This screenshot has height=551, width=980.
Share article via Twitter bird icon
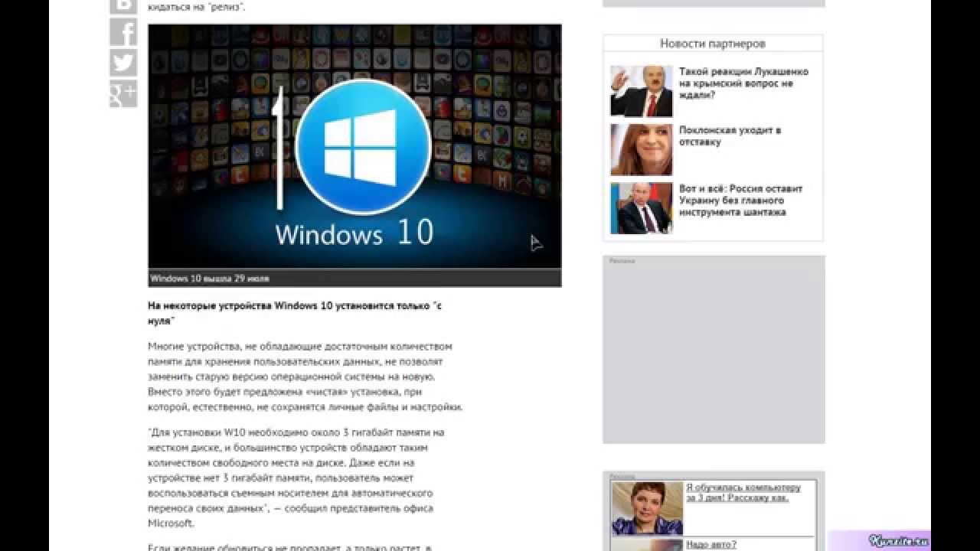(x=123, y=63)
